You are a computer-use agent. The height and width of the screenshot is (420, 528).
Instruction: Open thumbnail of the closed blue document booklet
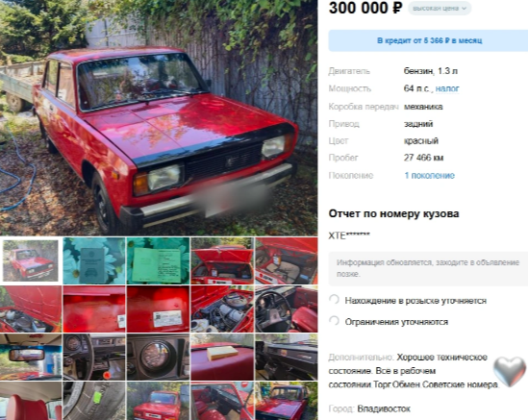point(94,260)
